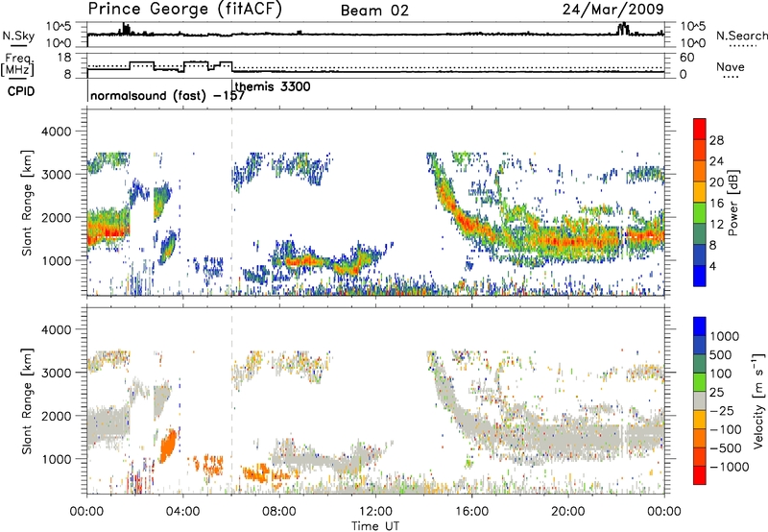768x532 pixels.
Task: Click the 'N.Search' legend label
Action: point(742,36)
